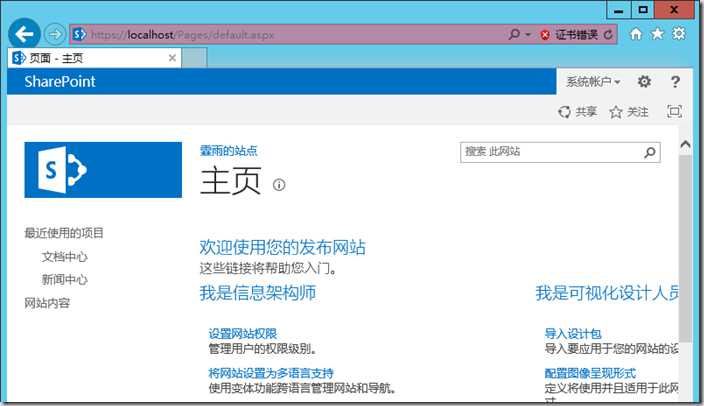Viewport: 704px width, 406px height.
Task: Open the address bar search magnifier
Action: [514, 34]
